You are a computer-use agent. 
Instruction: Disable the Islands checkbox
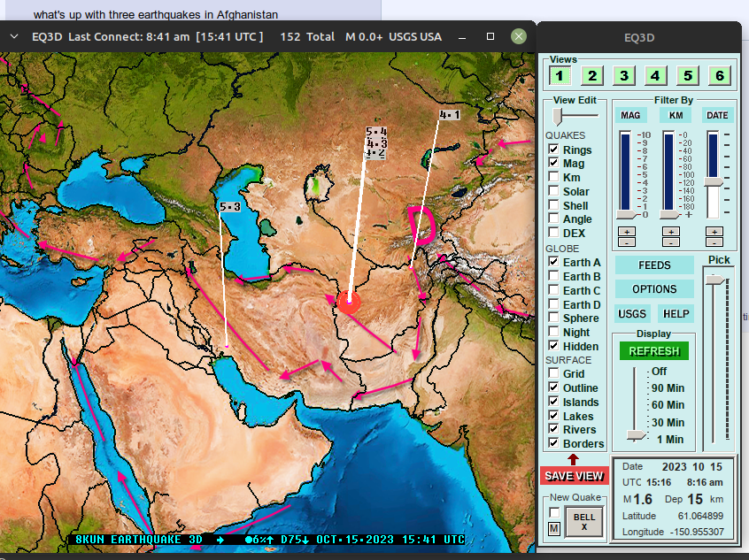(x=553, y=402)
